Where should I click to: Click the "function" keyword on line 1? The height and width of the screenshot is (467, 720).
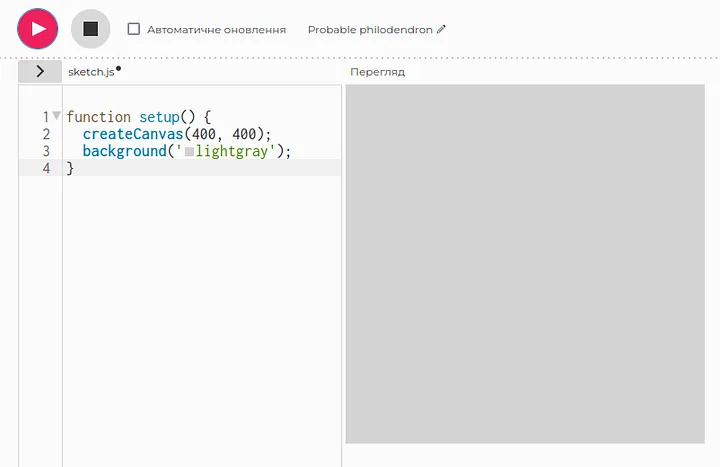click(98, 117)
